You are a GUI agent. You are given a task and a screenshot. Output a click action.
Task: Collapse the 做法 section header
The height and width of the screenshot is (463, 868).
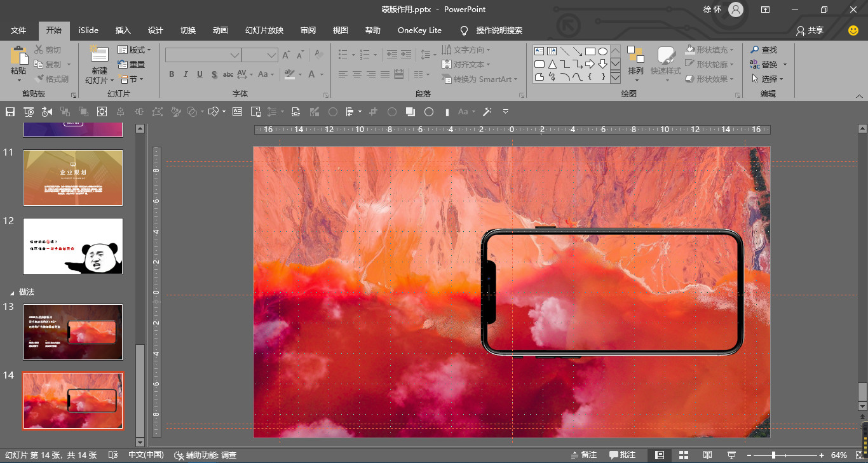[x=12, y=293]
